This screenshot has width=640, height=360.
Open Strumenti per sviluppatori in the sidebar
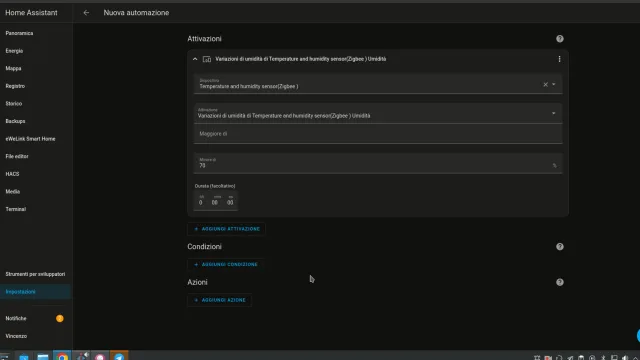tap(36, 274)
